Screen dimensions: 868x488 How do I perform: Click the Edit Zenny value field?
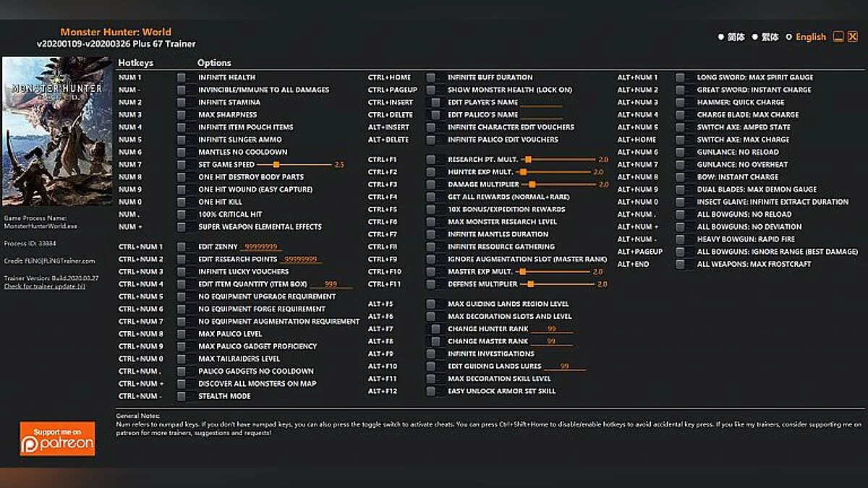point(262,247)
